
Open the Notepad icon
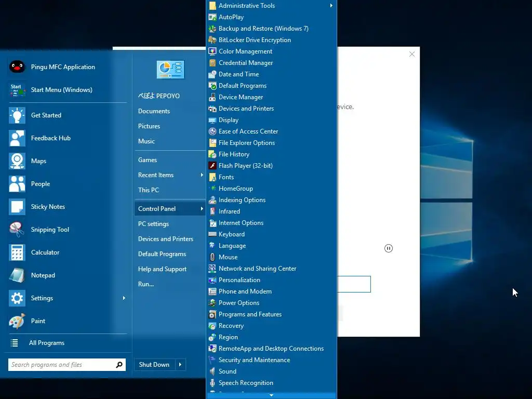(x=17, y=275)
